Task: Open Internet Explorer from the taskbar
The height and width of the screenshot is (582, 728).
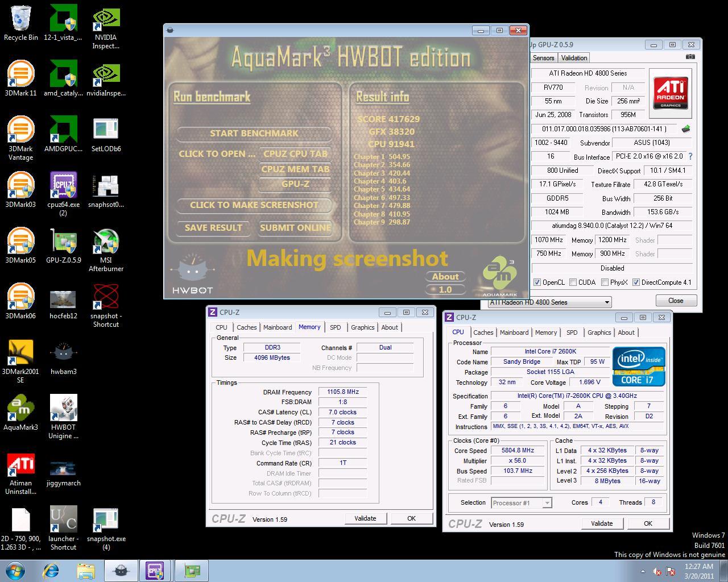Action: pyautogui.click(x=52, y=571)
